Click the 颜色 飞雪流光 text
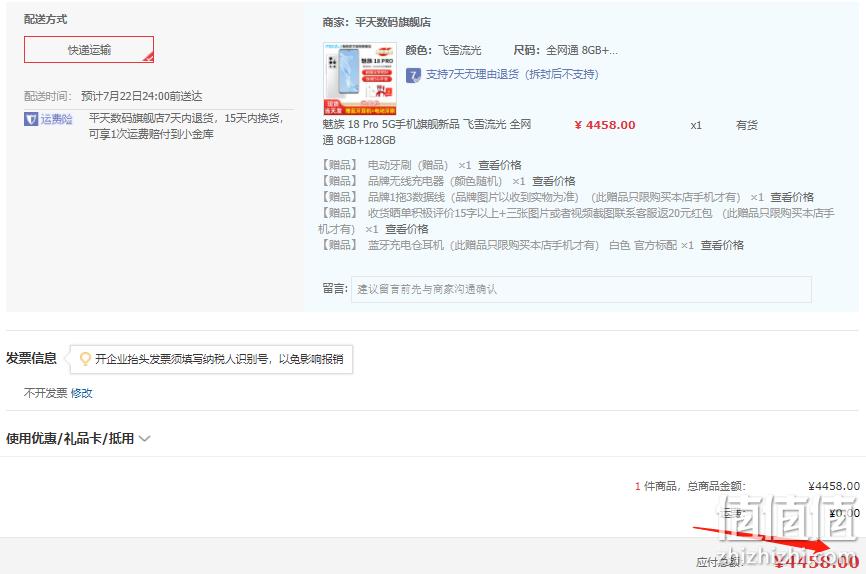 [443, 50]
